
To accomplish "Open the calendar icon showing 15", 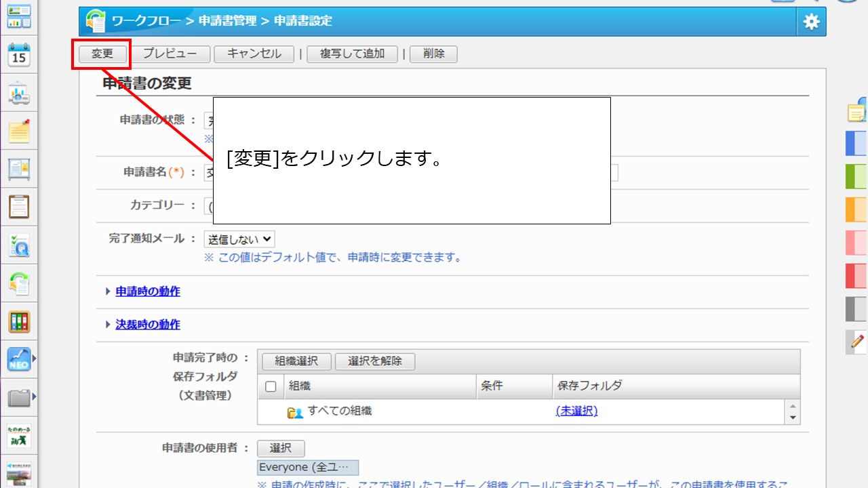I will point(18,55).
